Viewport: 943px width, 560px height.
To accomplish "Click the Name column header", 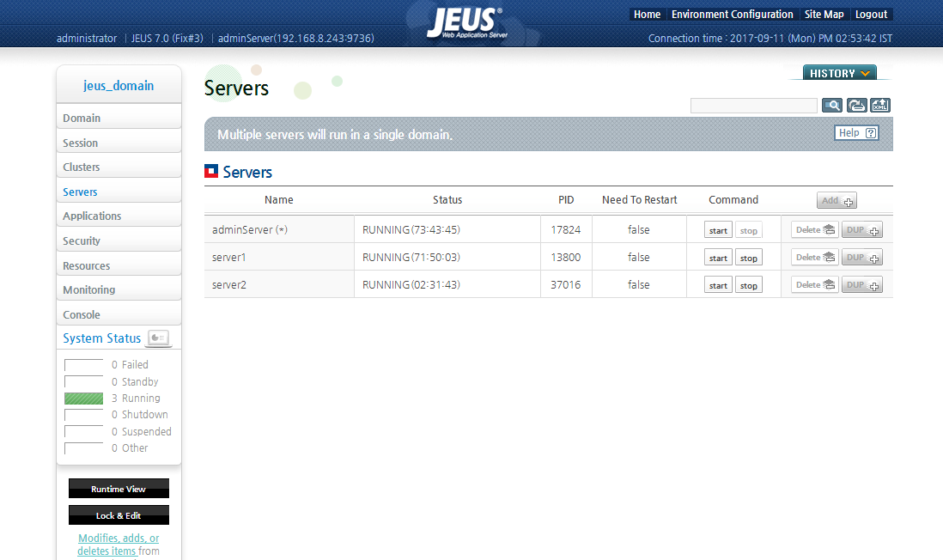I will click(x=278, y=200).
